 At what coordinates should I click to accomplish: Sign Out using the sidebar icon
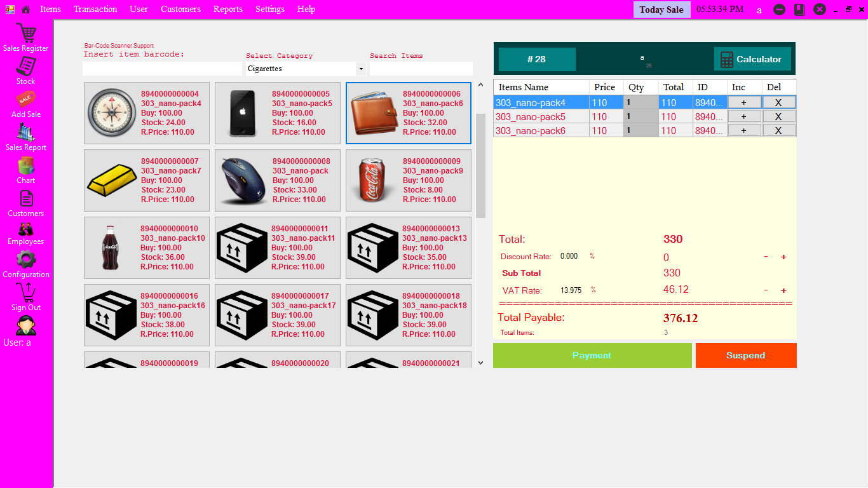[25, 292]
